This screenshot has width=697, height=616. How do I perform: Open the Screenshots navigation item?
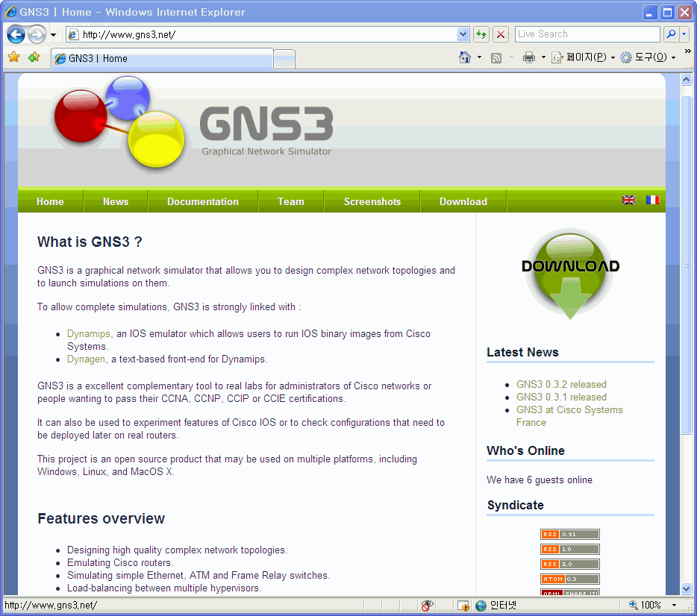click(372, 201)
